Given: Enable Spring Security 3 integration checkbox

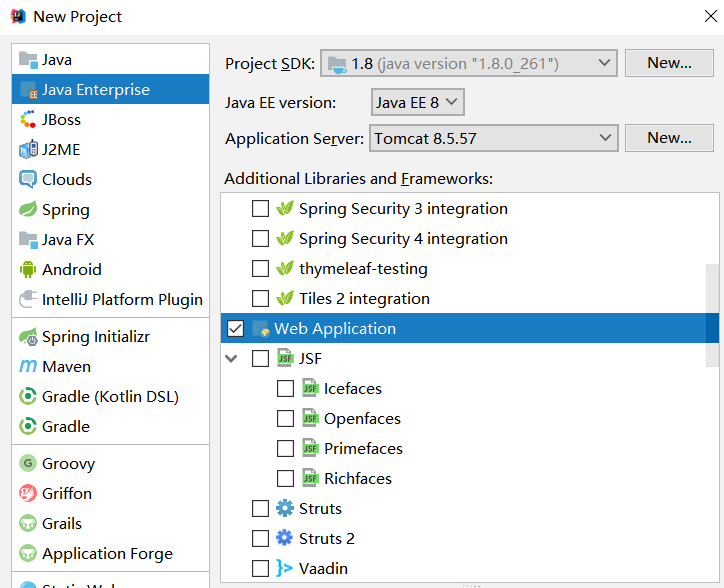Looking at the screenshot, I should pyautogui.click(x=260, y=209).
